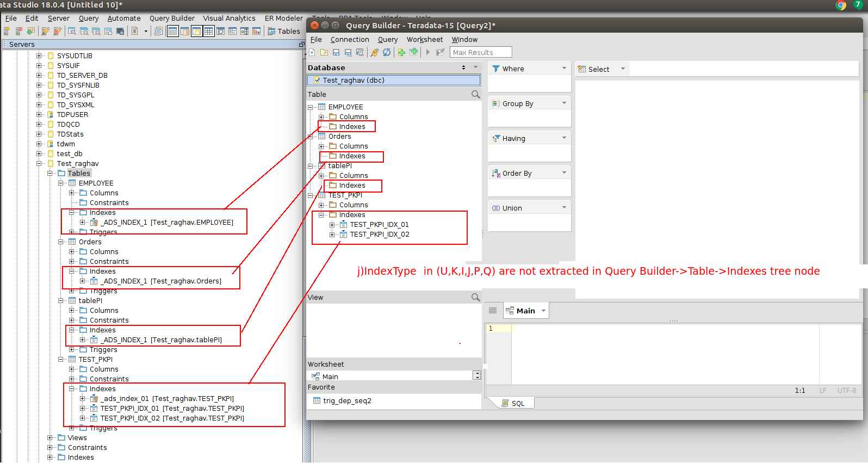
Task: Click the worksheet stepper arrows beside Main
Action: (x=477, y=375)
